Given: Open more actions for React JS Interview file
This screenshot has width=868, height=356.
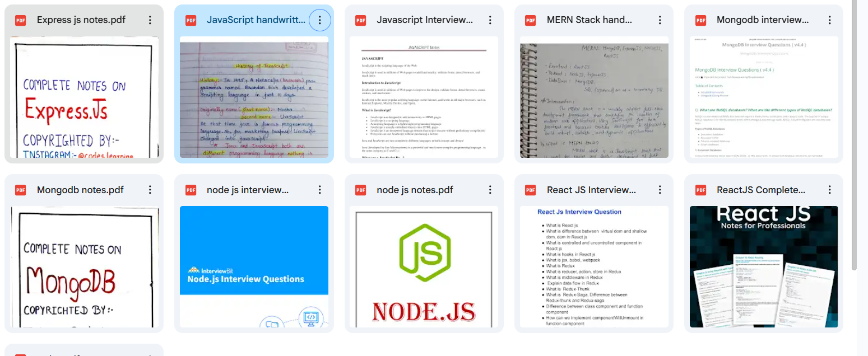Looking at the screenshot, I should coord(660,190).
